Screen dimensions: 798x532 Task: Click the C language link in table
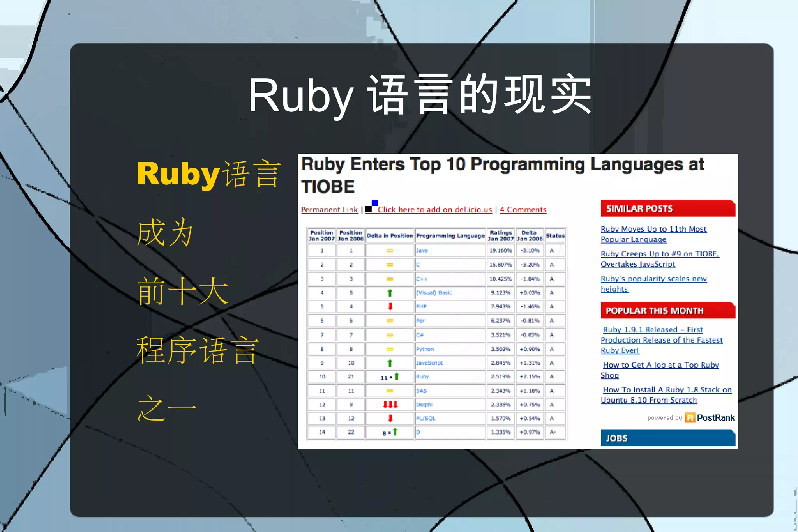[418, 265]
